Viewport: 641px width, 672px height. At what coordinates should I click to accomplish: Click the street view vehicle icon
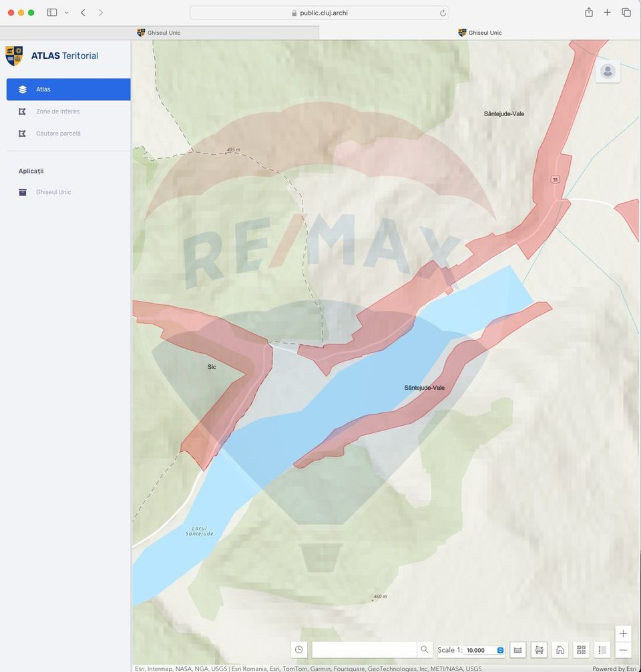pyautogui.click(x=539, y=649)
